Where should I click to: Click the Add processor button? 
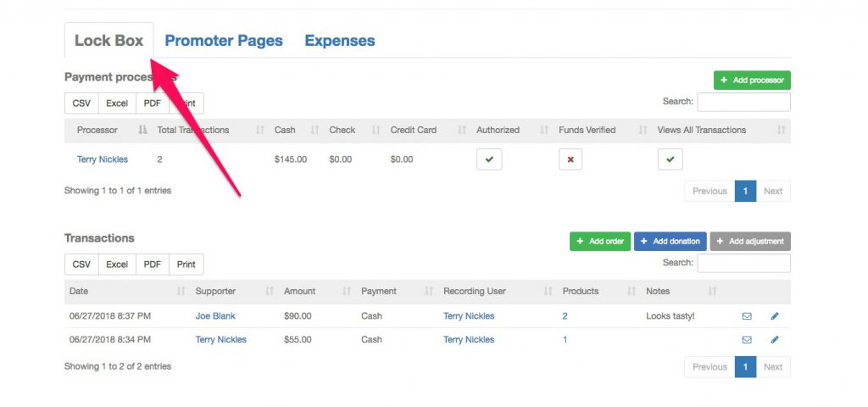(752, 81)
